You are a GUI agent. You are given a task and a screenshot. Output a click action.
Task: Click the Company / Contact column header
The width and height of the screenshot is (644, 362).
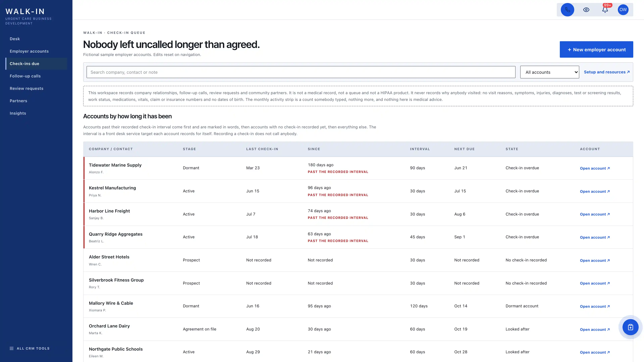111,149
